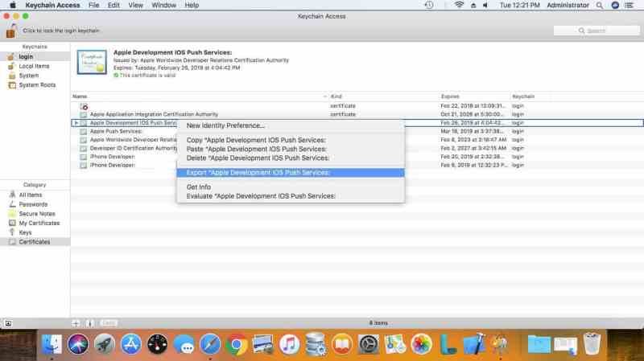644x361 pixels.
Task: Select iPhone Developer row expiring Feb 9
Action: 357,165
